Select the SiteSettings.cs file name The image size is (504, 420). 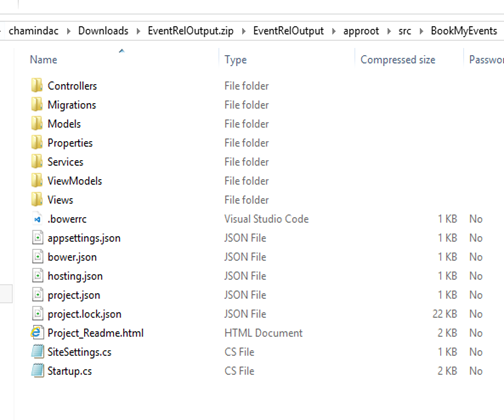pos(79,352)
